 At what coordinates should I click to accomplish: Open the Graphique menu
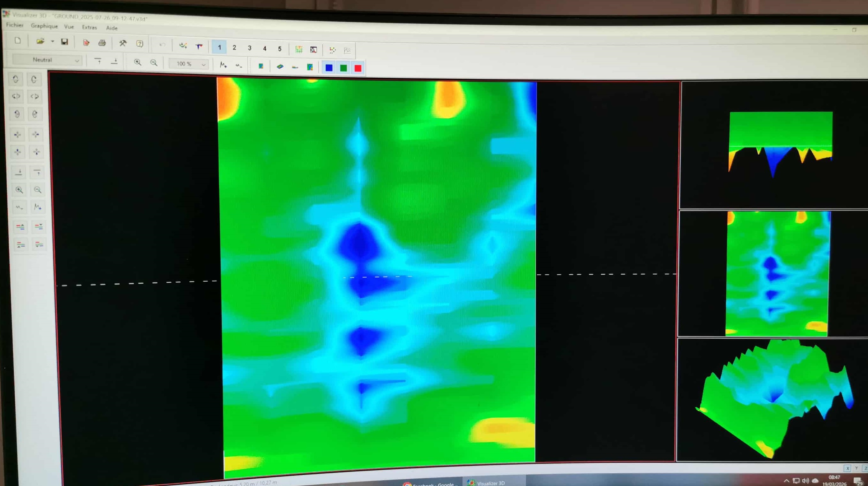point(44,26)
